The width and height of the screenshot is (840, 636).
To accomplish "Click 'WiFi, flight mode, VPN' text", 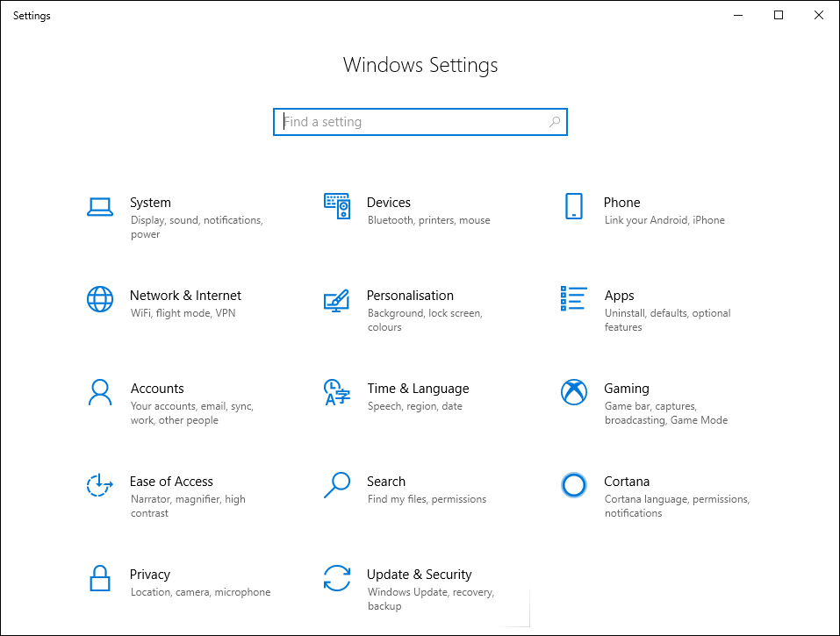I will coord(183,313).
